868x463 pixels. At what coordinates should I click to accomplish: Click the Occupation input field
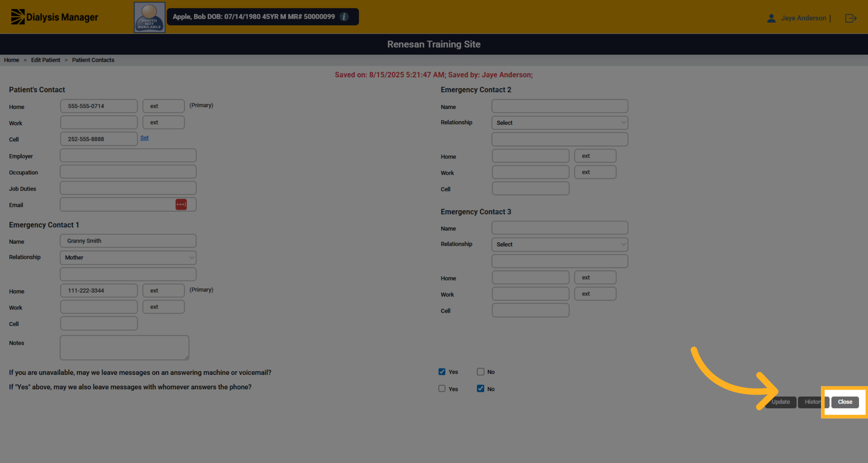pos(128,172)
